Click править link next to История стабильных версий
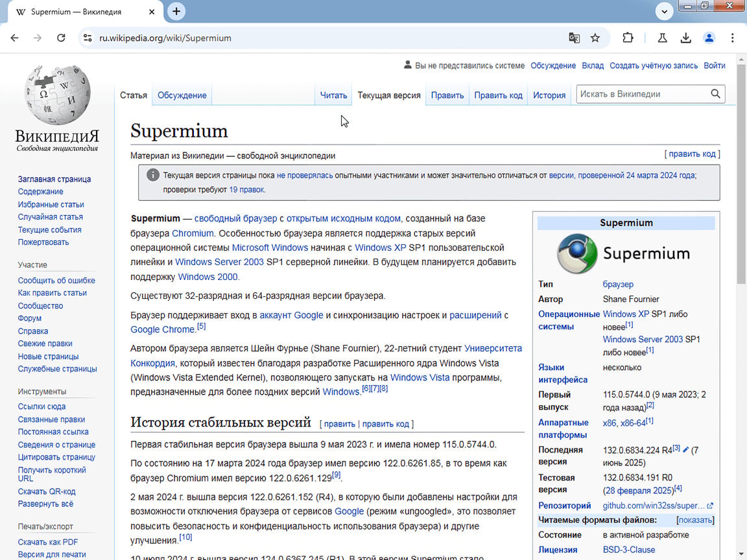The width and height of the screenshot is (747, 560). (340, 424)
